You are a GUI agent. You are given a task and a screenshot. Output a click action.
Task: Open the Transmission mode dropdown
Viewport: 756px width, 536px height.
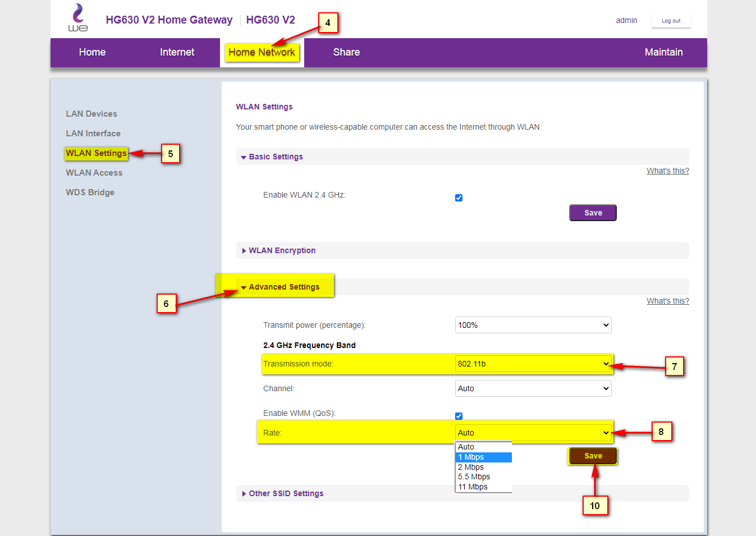[x=533, y=364]
